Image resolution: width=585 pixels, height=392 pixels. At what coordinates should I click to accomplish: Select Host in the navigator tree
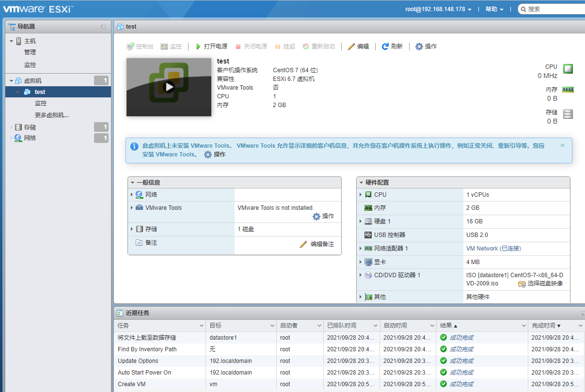(x=30, y=41)
